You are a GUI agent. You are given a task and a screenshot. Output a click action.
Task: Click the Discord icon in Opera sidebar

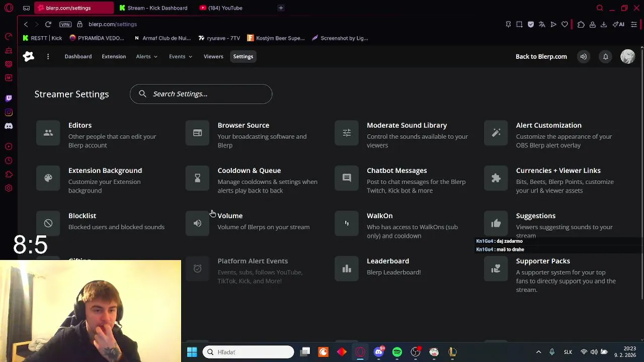(x=9, y=126)
